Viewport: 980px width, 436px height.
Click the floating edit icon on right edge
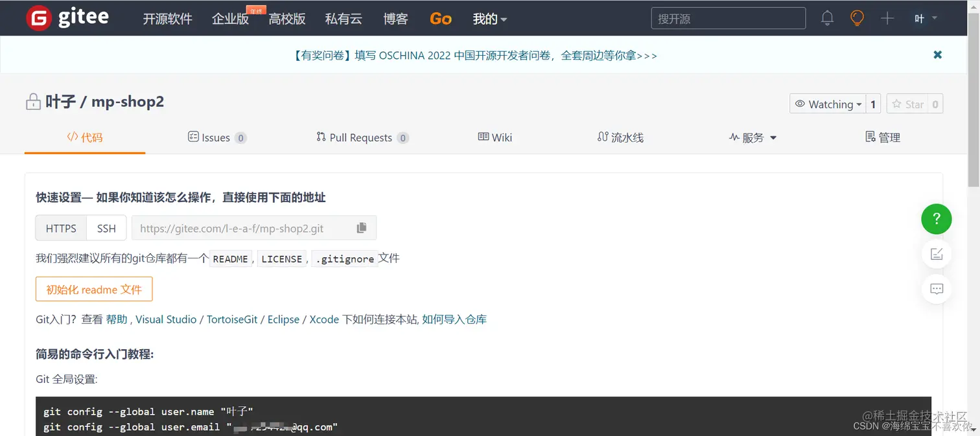[x=936, y=254]
